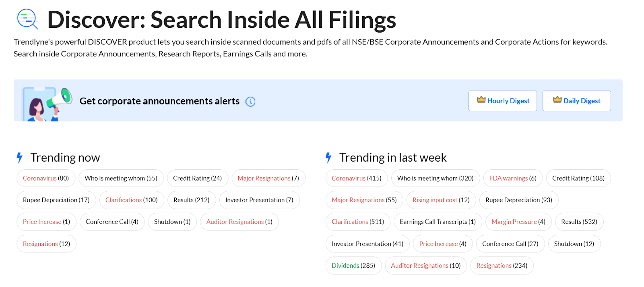Choose the Shutdown (1) tag
644x287 pixels.
coord(172,221)
